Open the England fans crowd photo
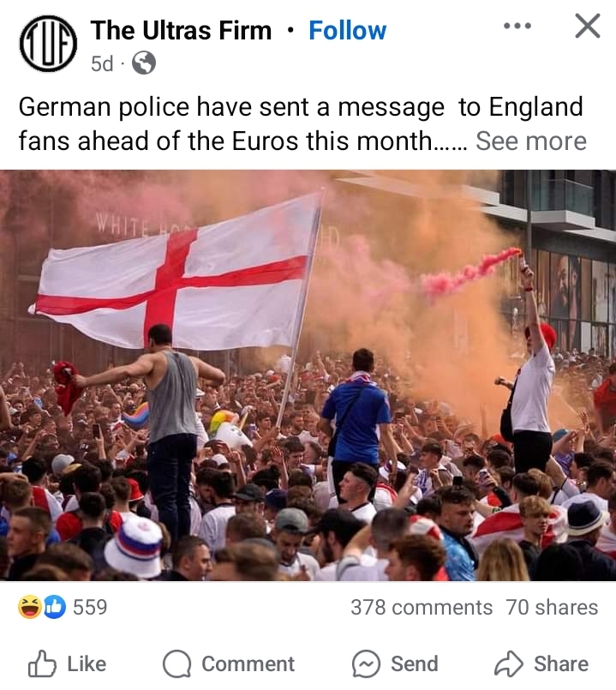Screen dimensions: 616x690 308,375
